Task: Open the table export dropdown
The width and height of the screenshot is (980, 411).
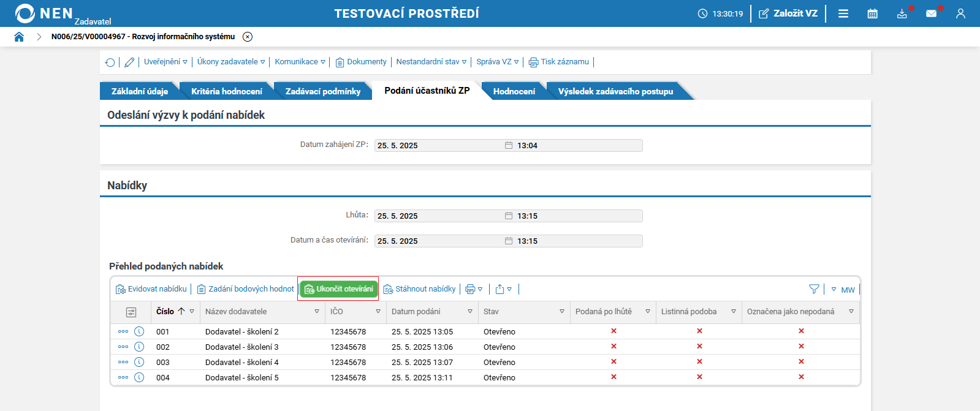Action: tap(503, 289)
